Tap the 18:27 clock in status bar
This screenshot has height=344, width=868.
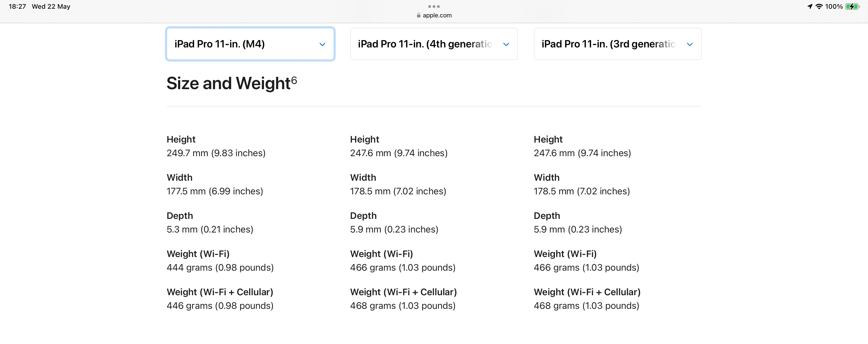click(x=17, y=6)
